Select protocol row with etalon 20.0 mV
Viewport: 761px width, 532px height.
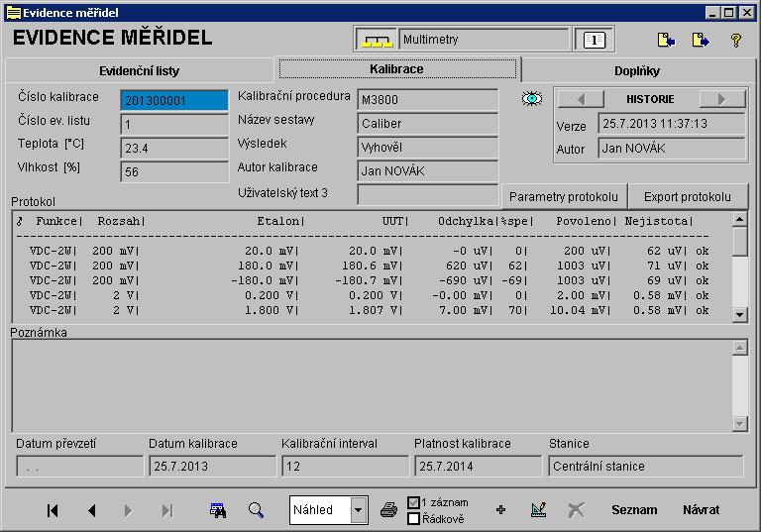pyautogui.click(x=370, y=251)
